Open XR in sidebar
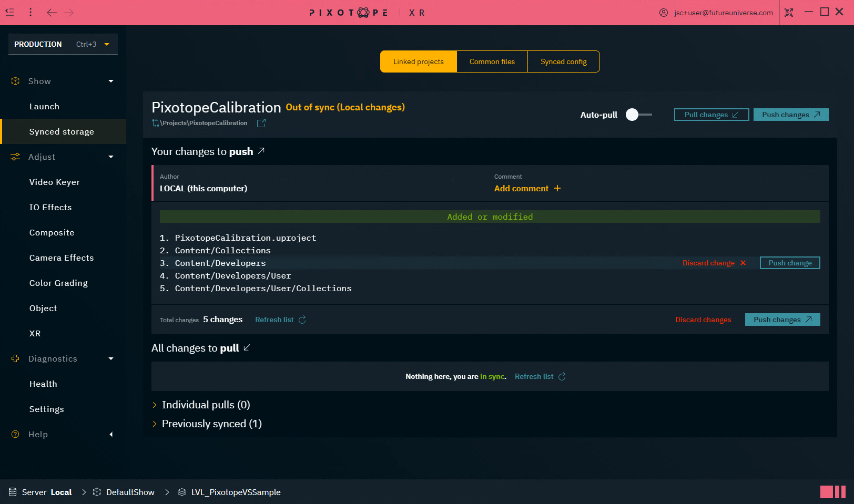The height and width of the screenshot is (504, 854). click(x=63, y=333)
